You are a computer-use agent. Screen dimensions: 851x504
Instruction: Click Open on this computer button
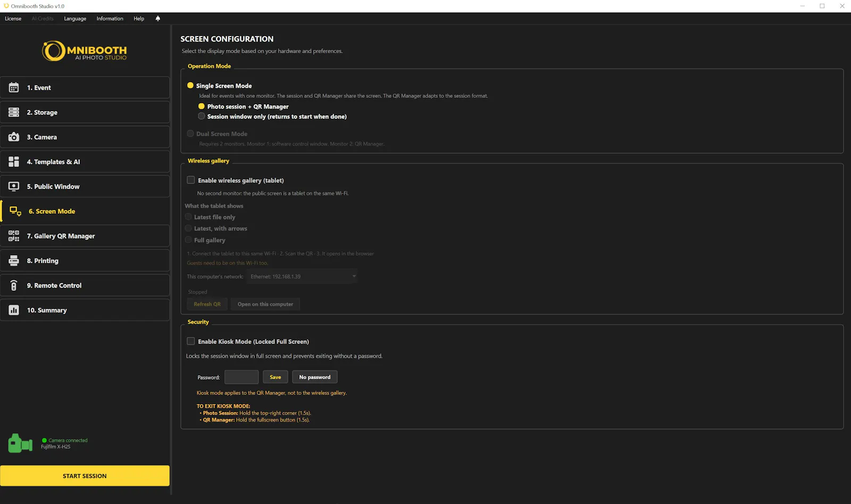click(265, 304)
